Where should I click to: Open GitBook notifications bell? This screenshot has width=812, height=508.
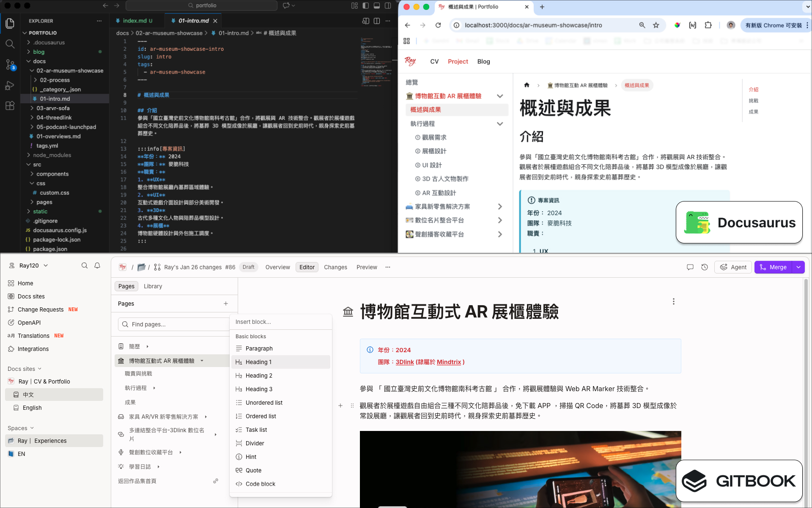pyautogui.click(x=97, y=265)
